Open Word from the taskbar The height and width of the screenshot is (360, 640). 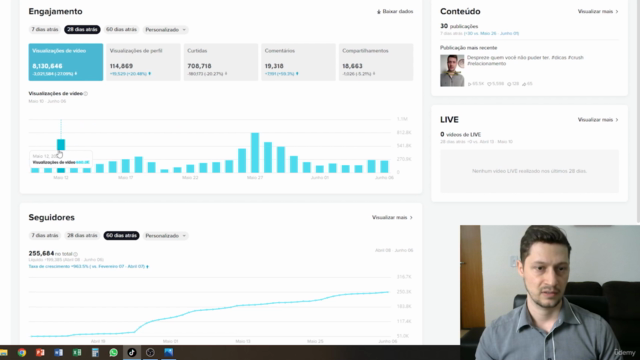[58, 353]
